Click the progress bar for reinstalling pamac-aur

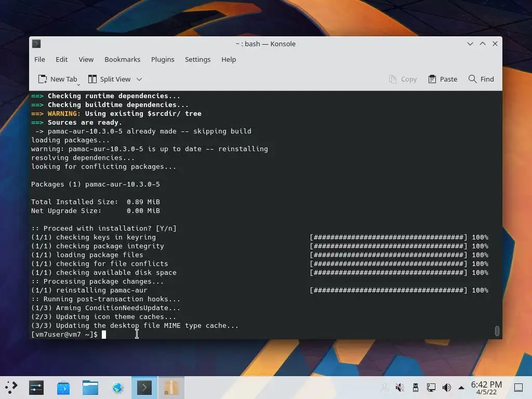coord(389,290)
